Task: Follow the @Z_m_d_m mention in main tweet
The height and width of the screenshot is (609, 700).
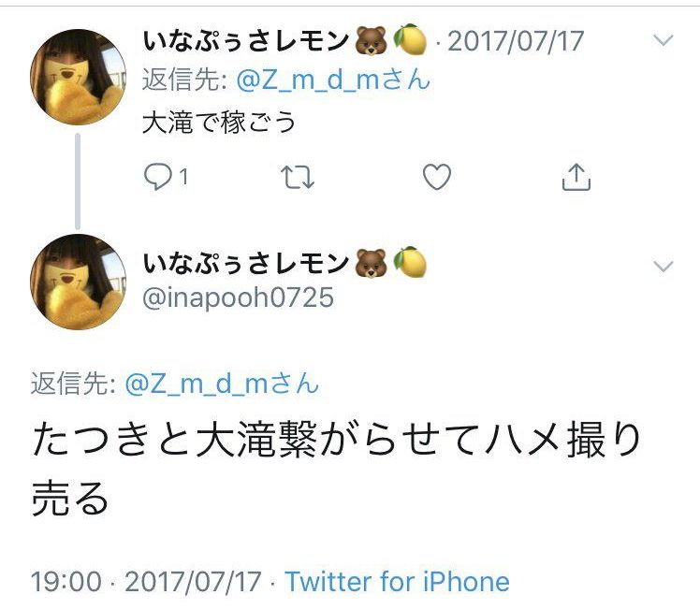Action: coord(222,384)
